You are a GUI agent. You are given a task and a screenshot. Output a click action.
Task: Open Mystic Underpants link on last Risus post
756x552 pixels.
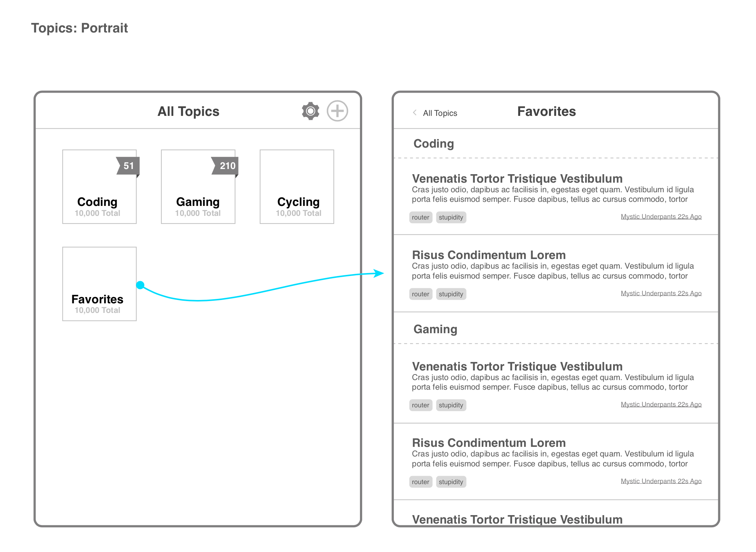pos(661,481)
